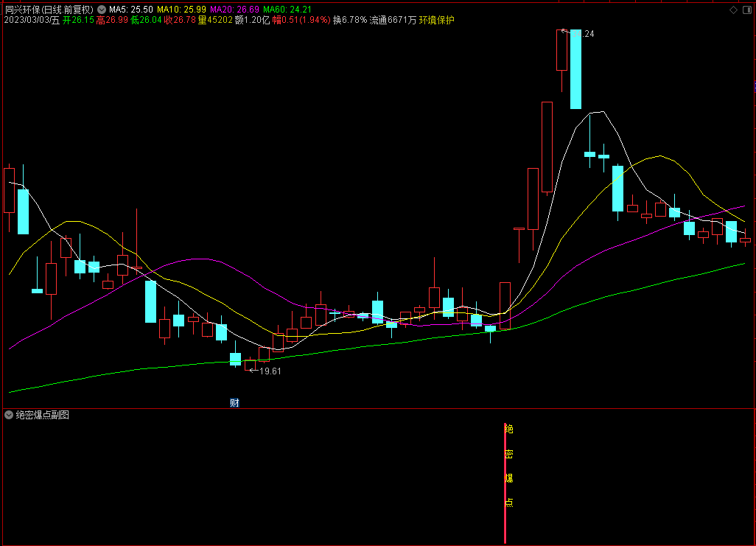Viewport: 756px width, 546px height.
Task: Click the date 2023/03/03/五
Action: (x=32, y=20)
